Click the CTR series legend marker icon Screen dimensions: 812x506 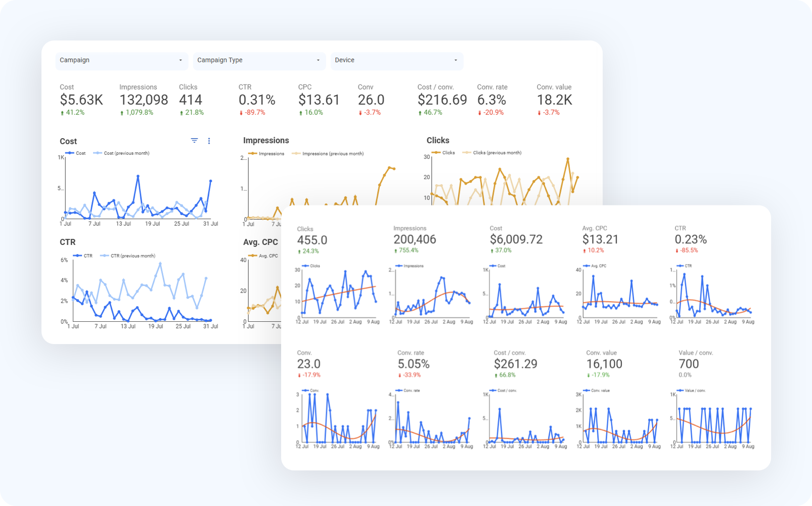tap(78, 256)
